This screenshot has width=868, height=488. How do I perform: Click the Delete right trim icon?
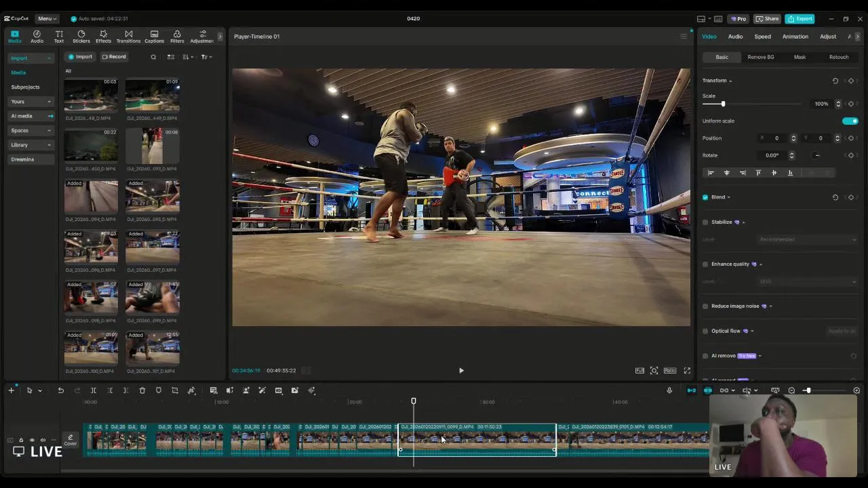coord(126,390)
